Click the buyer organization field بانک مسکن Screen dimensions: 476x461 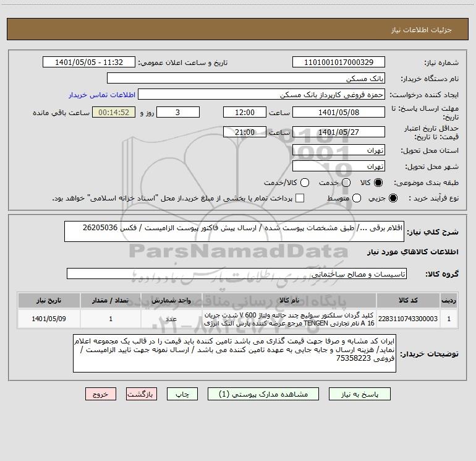point(246,78)
